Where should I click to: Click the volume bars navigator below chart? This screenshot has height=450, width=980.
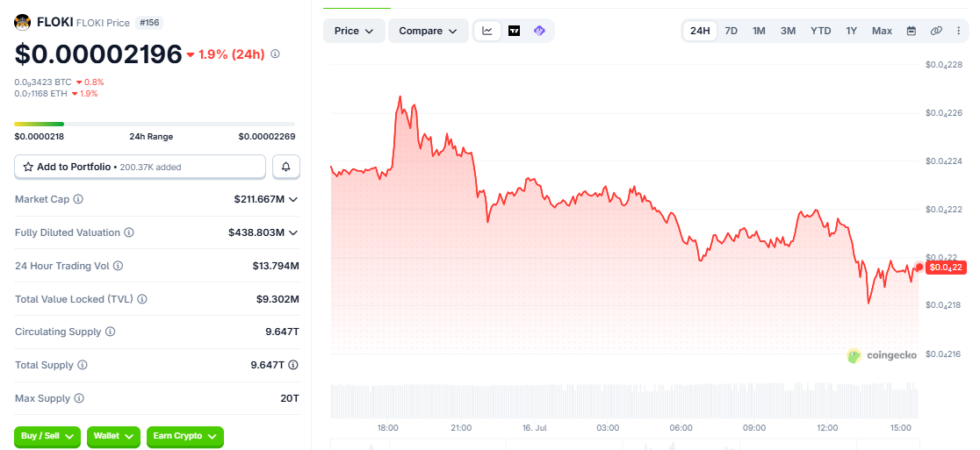tap(623, 401)
